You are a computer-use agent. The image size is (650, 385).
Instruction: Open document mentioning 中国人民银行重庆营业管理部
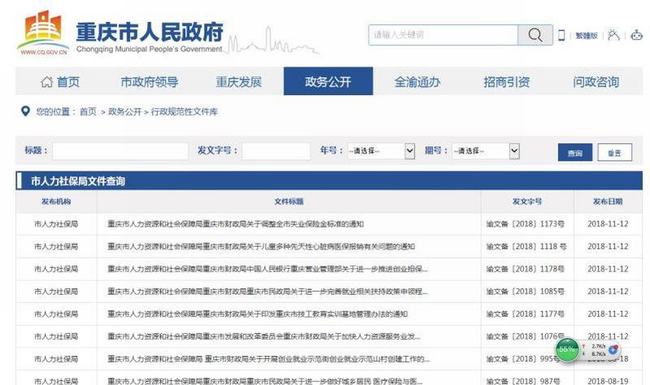coord(267,269)
